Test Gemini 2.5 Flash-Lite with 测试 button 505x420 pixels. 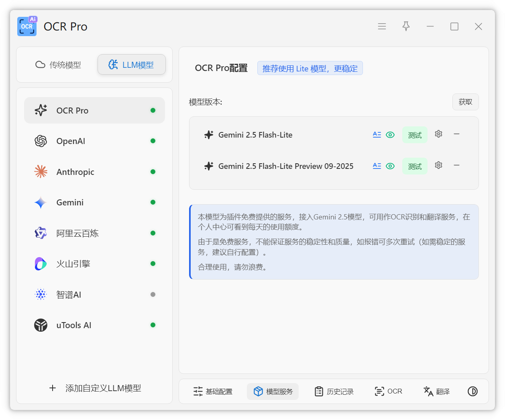(415, 135)
